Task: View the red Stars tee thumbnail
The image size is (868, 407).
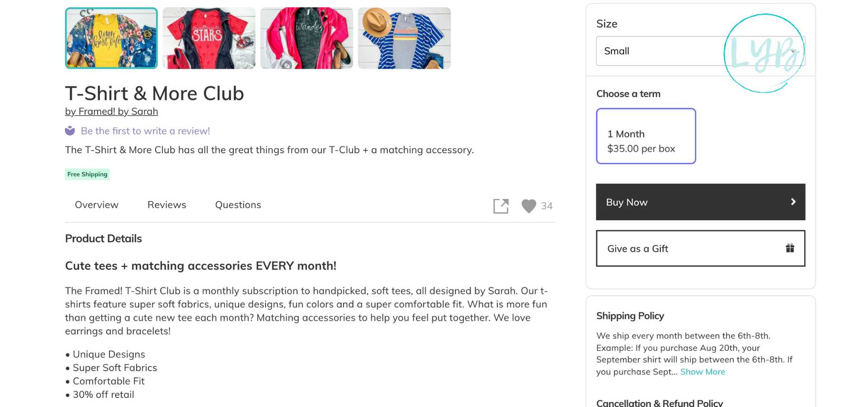Action: (x=209, y=38)
